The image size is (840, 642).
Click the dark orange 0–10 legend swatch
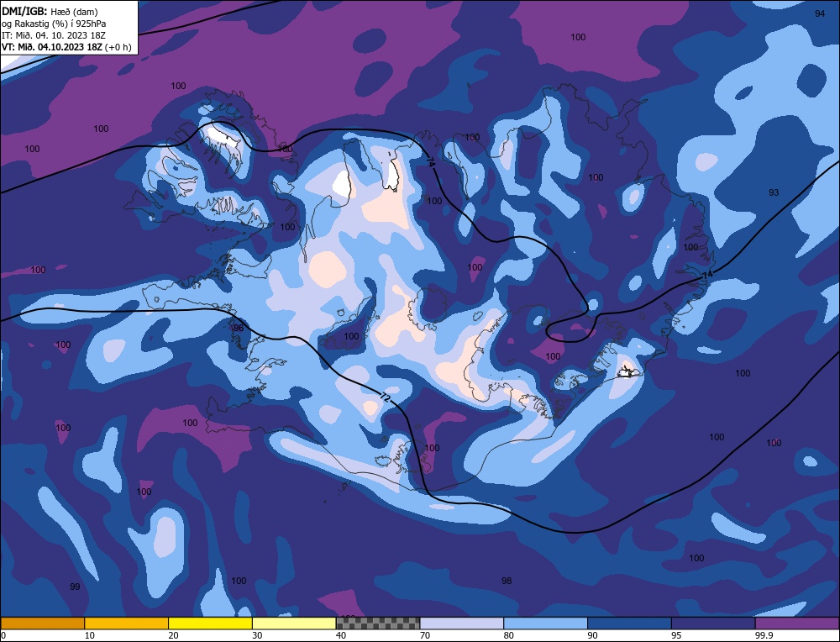pyautogui.click(x=42, y=624)
